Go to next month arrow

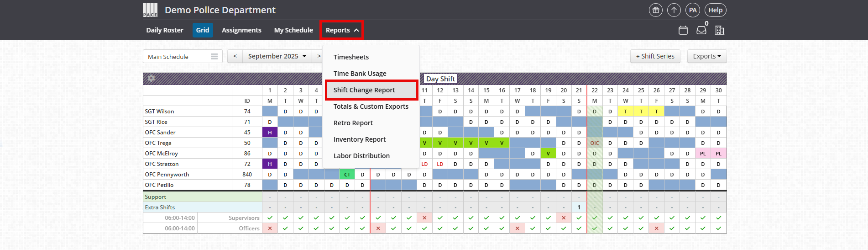318,56
